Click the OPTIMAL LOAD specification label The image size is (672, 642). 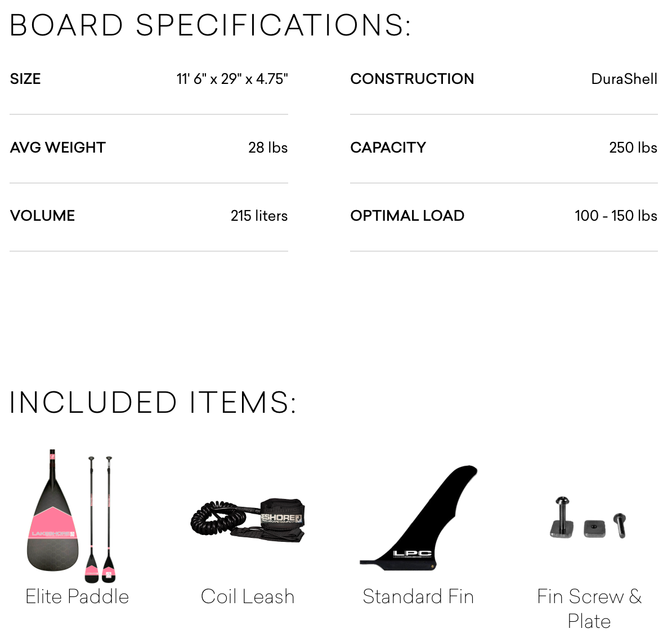coord(407,216)
